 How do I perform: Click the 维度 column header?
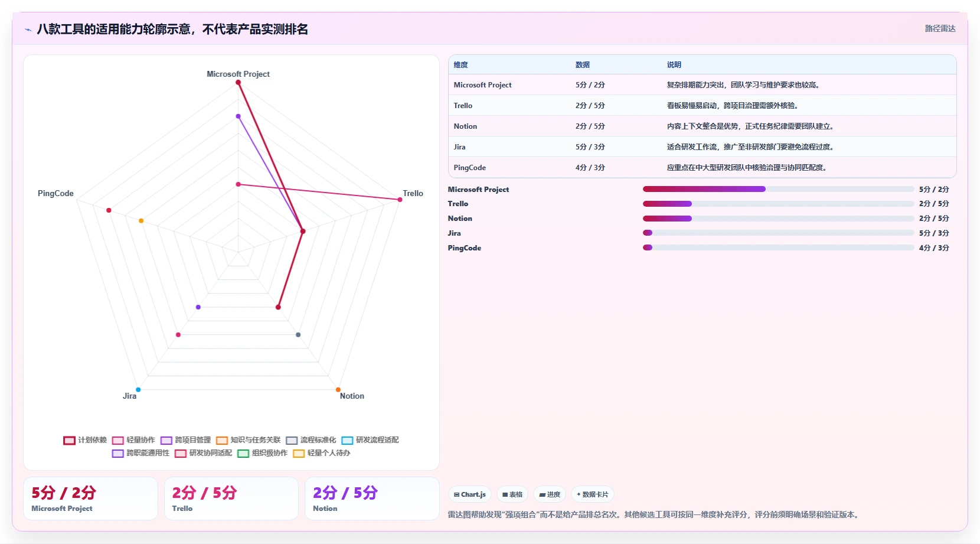(x=460, y=65)
